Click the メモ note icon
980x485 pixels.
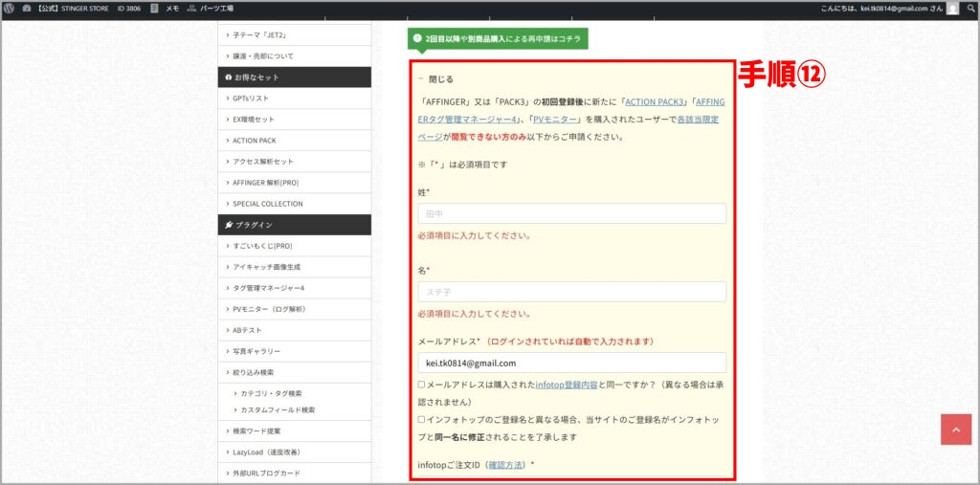[x=154, y=8]
